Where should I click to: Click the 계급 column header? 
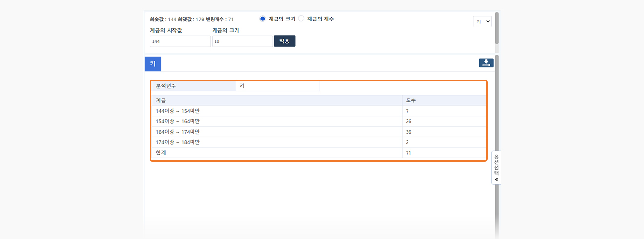click(276, 100)
